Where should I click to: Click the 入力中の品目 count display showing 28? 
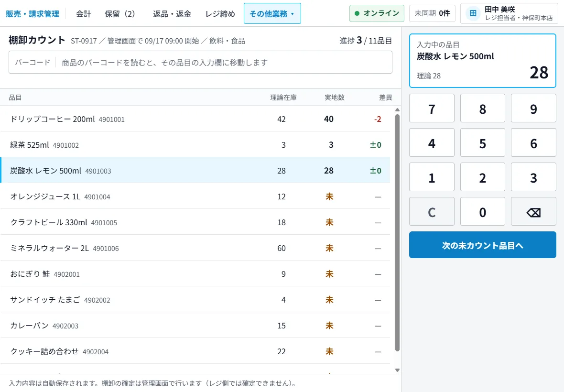(539, 73)
